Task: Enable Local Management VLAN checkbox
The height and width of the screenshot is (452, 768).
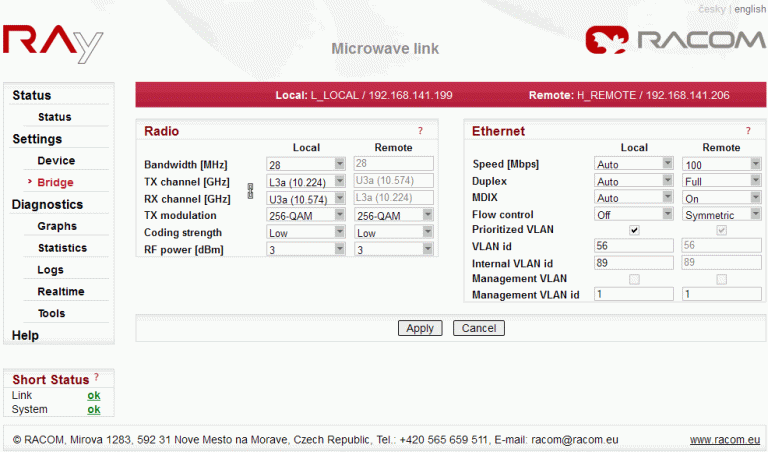Action: pyautogui.click(x=634, y=279)
